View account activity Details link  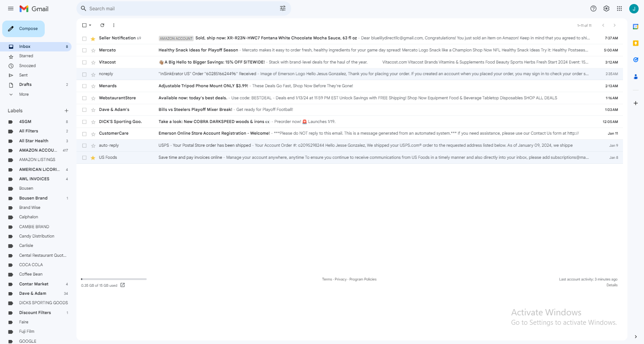click(x=612, y=285)
